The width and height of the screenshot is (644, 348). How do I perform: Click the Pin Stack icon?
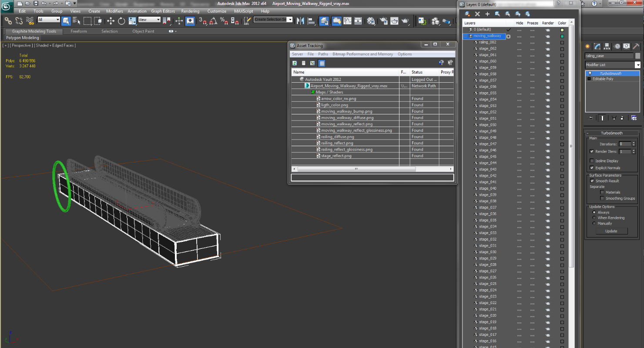point(591,118)
